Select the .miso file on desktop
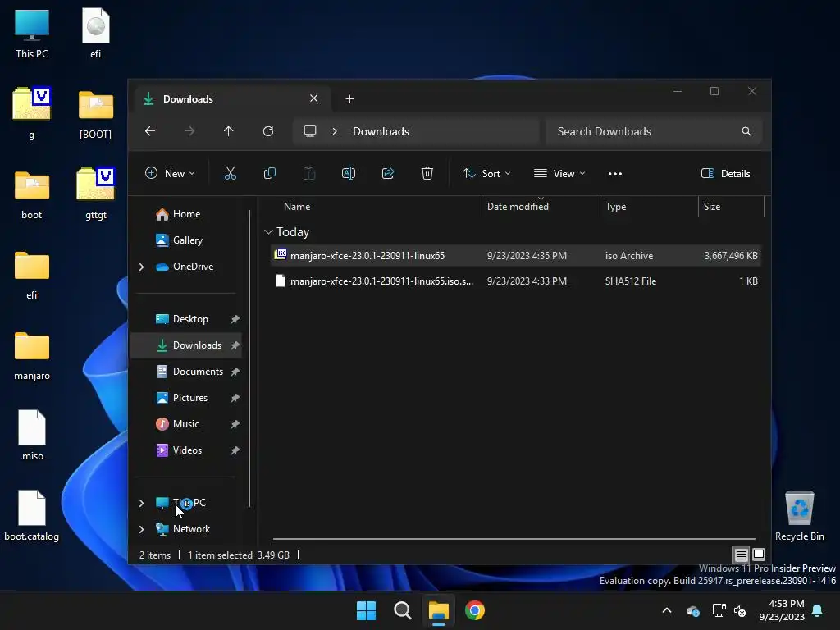 pos(32,436)
